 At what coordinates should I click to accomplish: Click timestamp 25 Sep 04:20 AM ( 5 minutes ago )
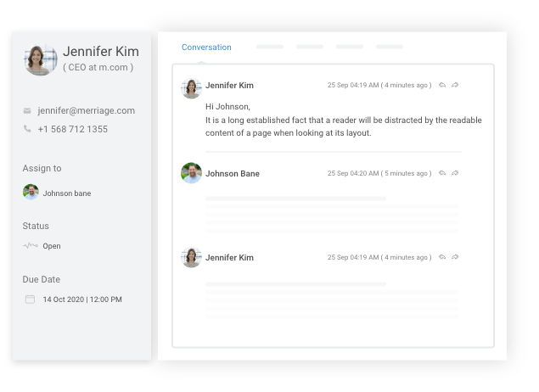click(379, 173)
